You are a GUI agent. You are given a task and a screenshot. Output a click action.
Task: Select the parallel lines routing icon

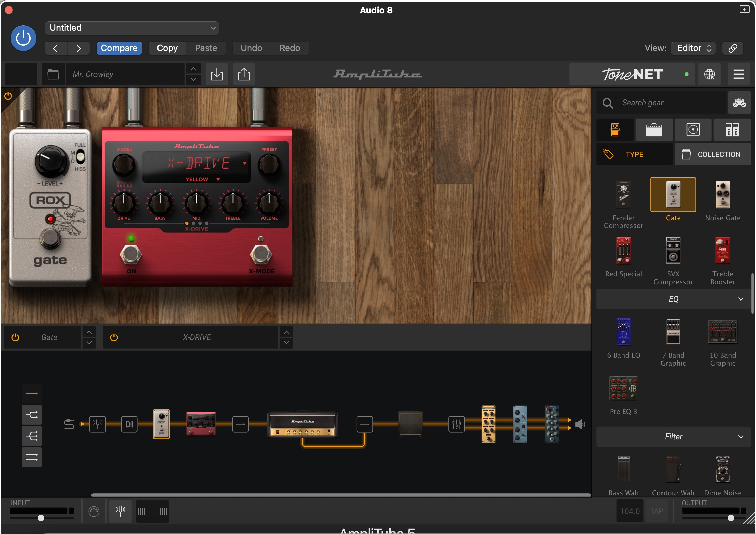point(32,457)
